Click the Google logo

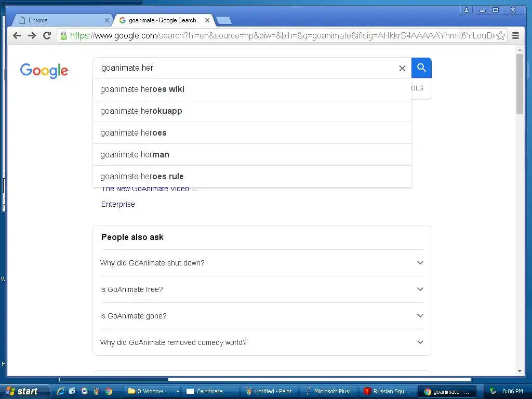[44, 71]
